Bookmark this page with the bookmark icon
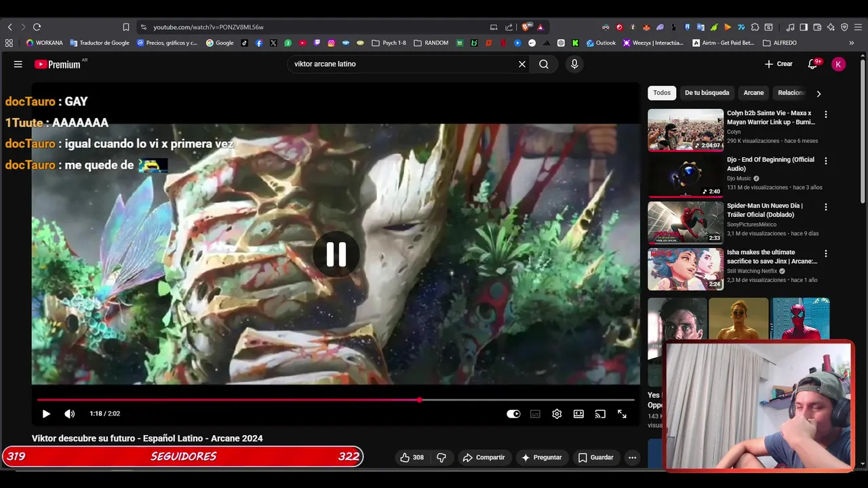Image resolution: width=868 pixels, height=488 pixels. click(126, 27)
